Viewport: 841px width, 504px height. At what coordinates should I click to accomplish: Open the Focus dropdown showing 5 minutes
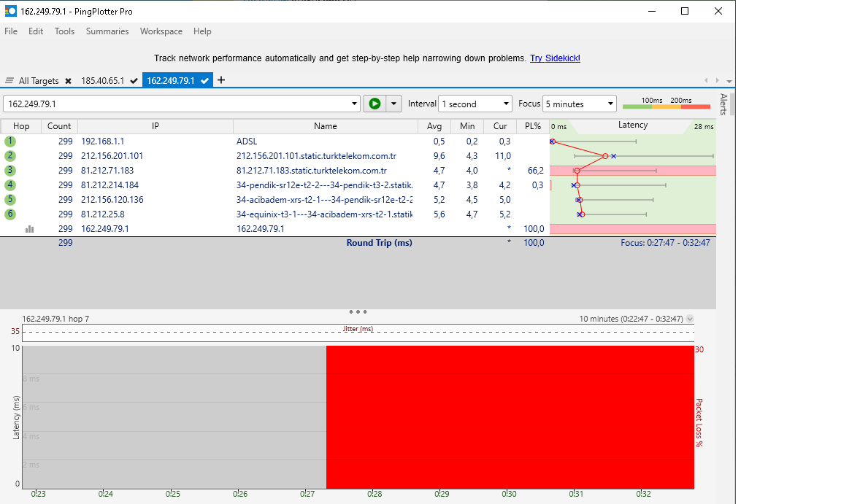tap(579, 104)
